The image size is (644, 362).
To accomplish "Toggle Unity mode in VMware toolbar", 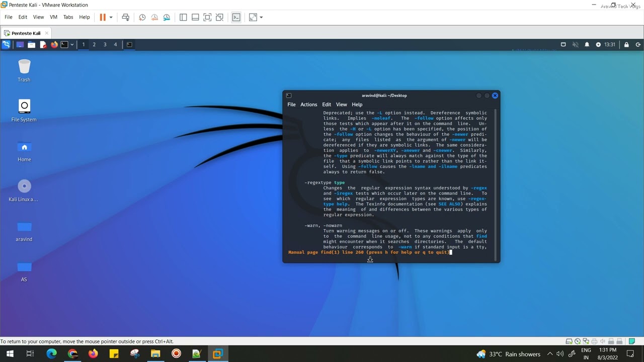I will (219, 17).
